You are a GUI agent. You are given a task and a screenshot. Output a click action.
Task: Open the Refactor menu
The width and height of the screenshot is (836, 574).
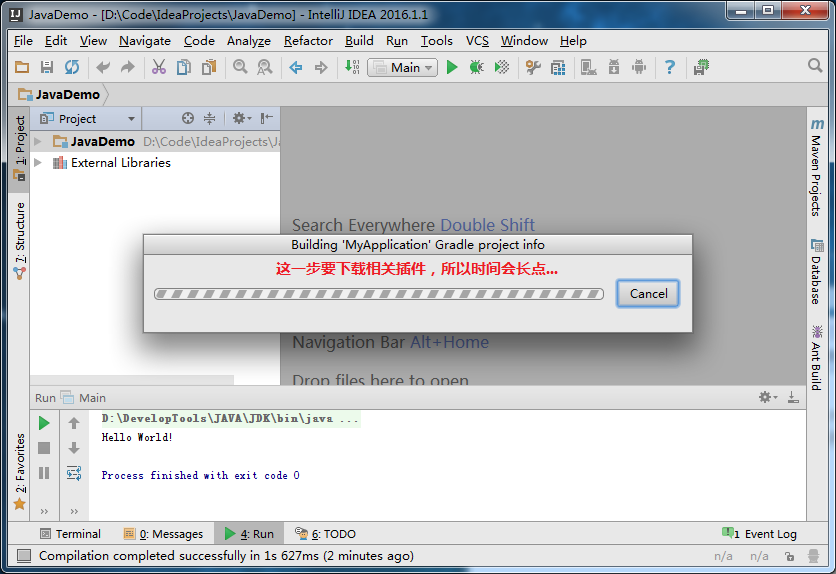point(308,41)
